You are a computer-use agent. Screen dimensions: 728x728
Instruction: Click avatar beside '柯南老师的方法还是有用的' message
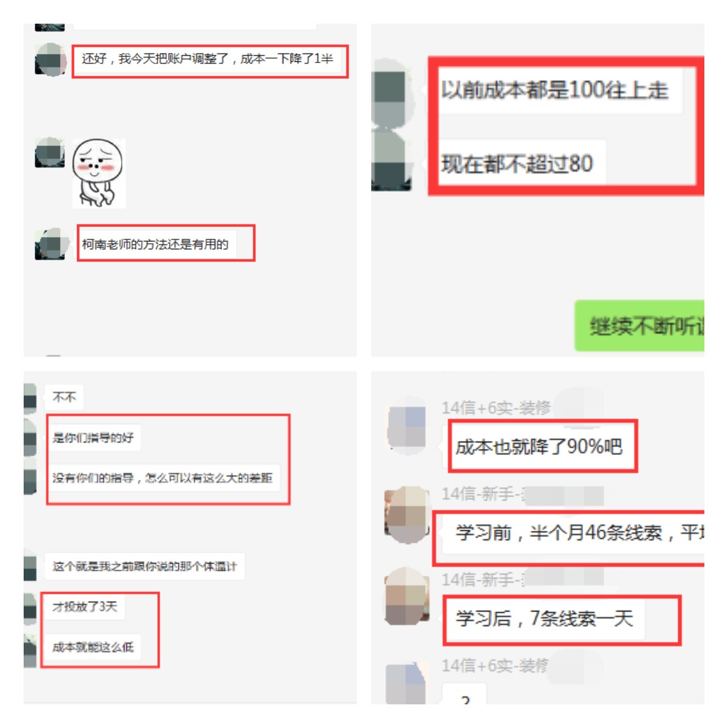[x=50, y=244]
